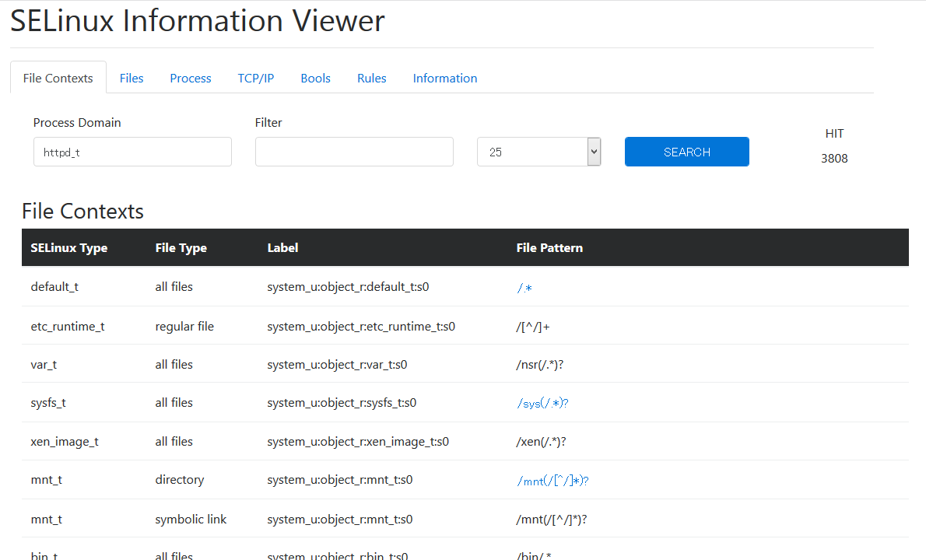
Task: Select the regular file type cell
Action: [184, 327]
